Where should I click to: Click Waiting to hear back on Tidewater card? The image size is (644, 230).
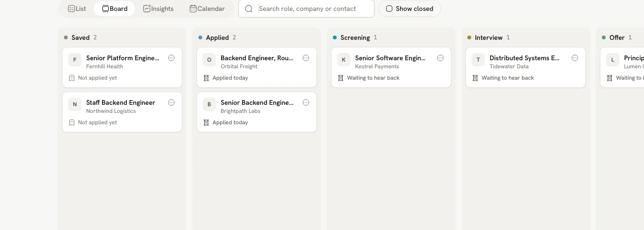(x=508, y=78)
